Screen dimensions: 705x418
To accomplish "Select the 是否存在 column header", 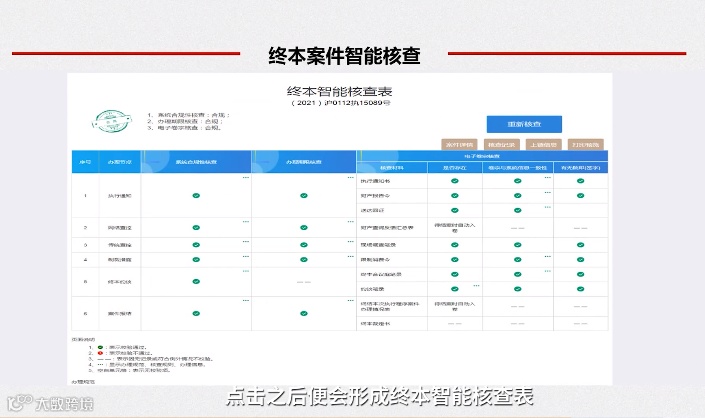I will 455,168.
